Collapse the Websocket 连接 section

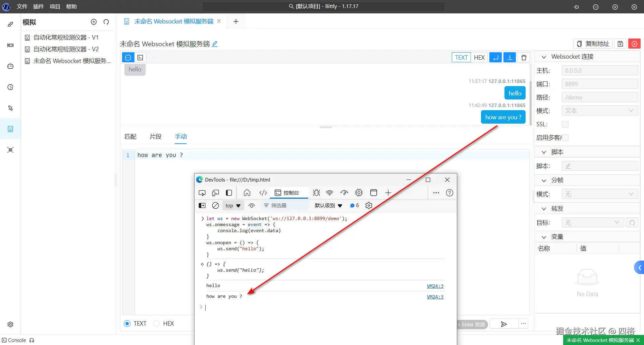[x=544, y=57]
